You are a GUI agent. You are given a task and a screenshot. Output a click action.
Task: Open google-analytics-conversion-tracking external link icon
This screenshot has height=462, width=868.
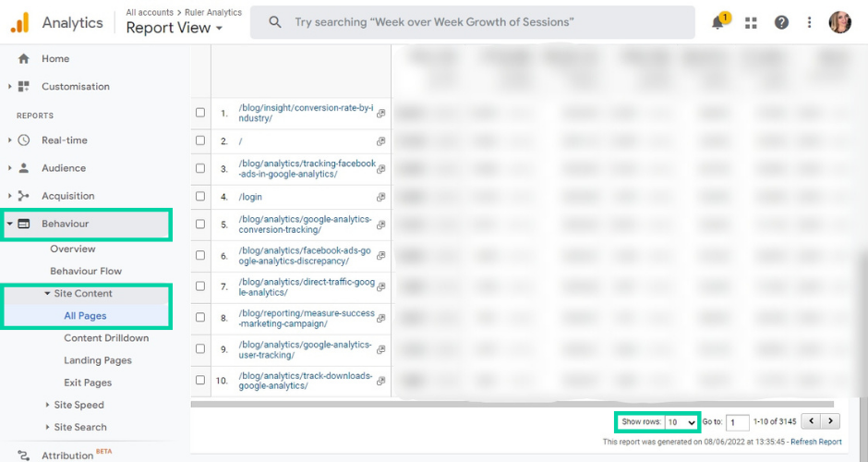click(380, 225)
